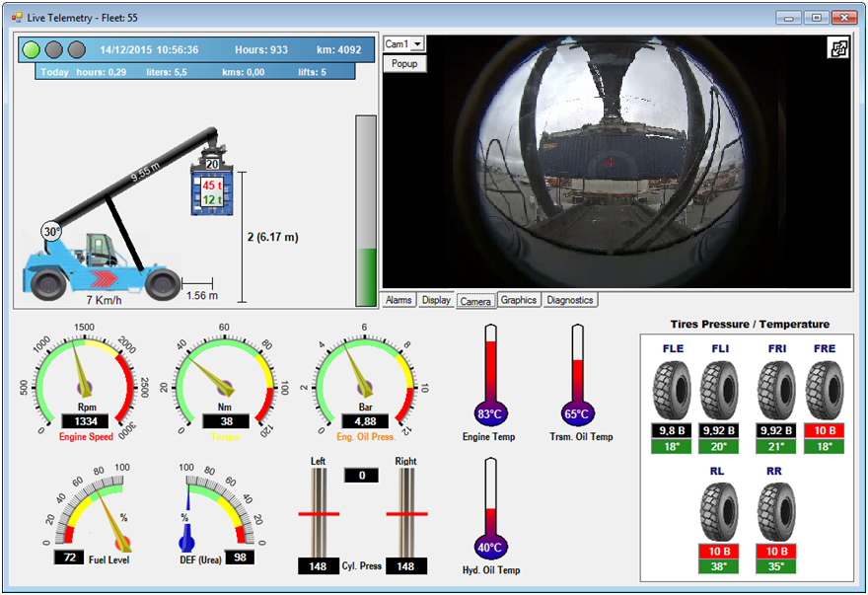Select the RR rear right tire
The height and width of the screenshot is (595, 868).
[776, 511]
